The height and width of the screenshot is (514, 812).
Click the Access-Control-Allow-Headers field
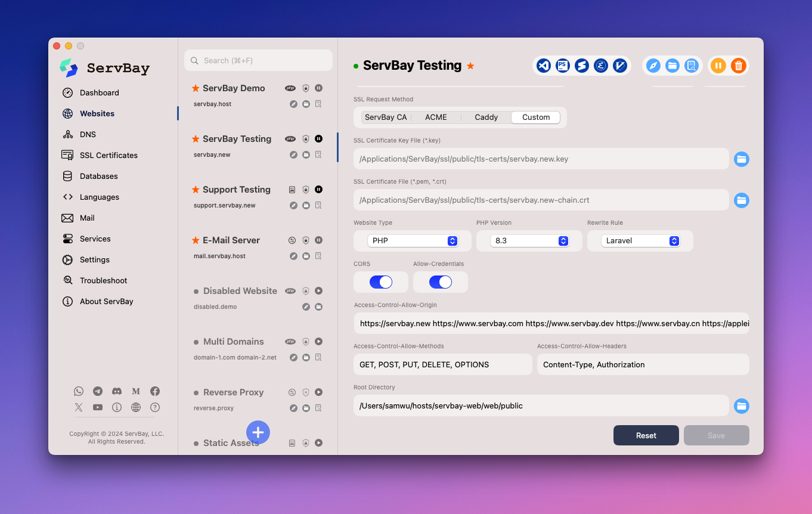pyautogui.click(x=643, y=364)
